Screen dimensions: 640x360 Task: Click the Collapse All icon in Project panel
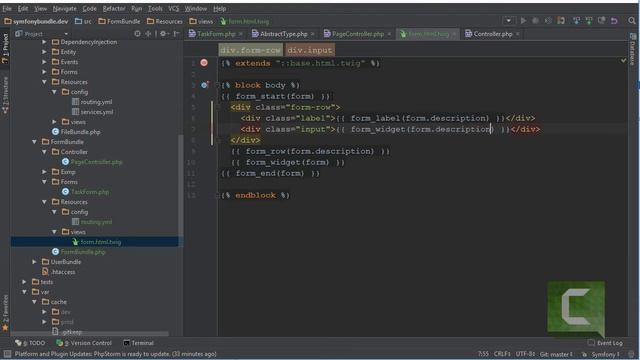pyautogui.click(x=148, y=34)
